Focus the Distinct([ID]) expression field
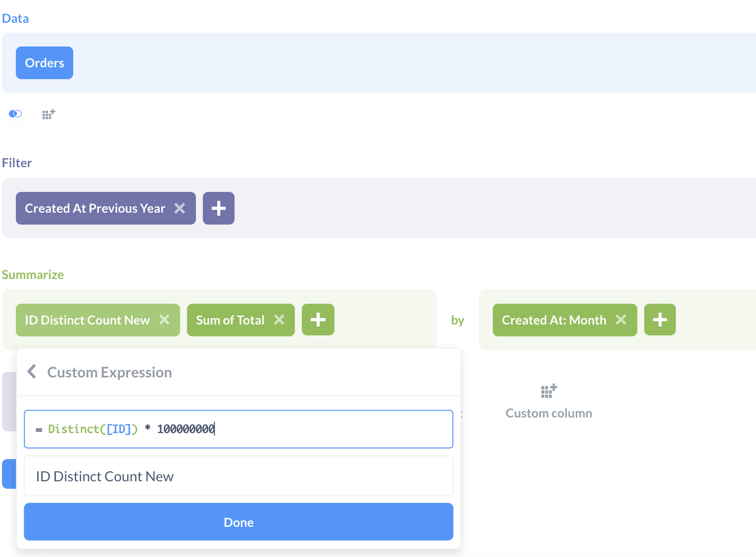Screen dimensions: 756x557 click(238, 429)
